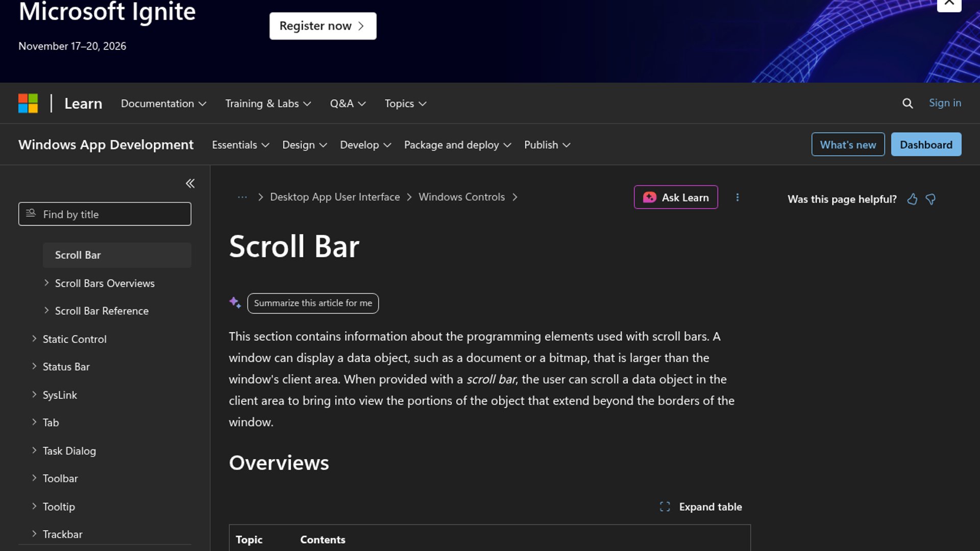Click the thumbs up feedback icon
The width and height of the screenshot is (980, 551).
pyautogui.click(x=912, y=199)
